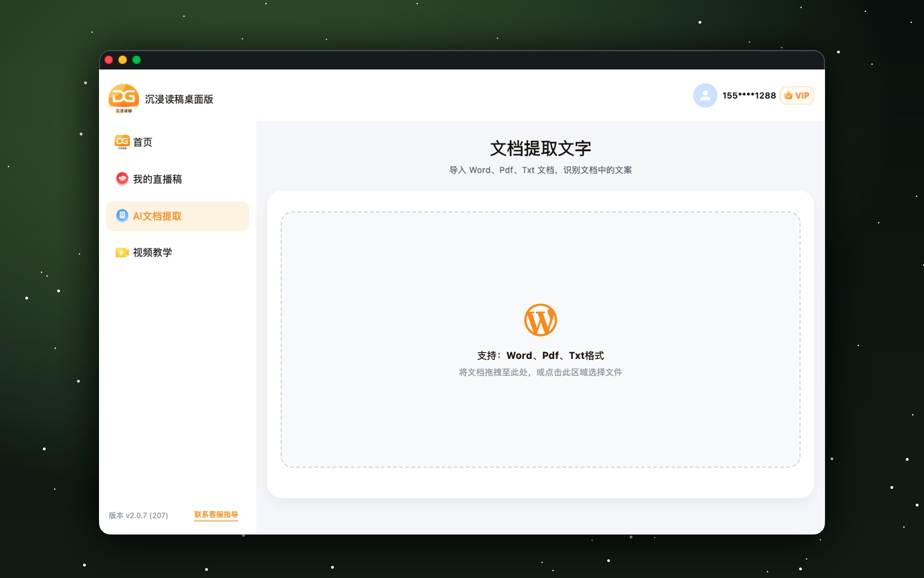924x578 pixels.
Task: Click the 沉浸读稿 DG app logo
Action: [x=124, y=99]
